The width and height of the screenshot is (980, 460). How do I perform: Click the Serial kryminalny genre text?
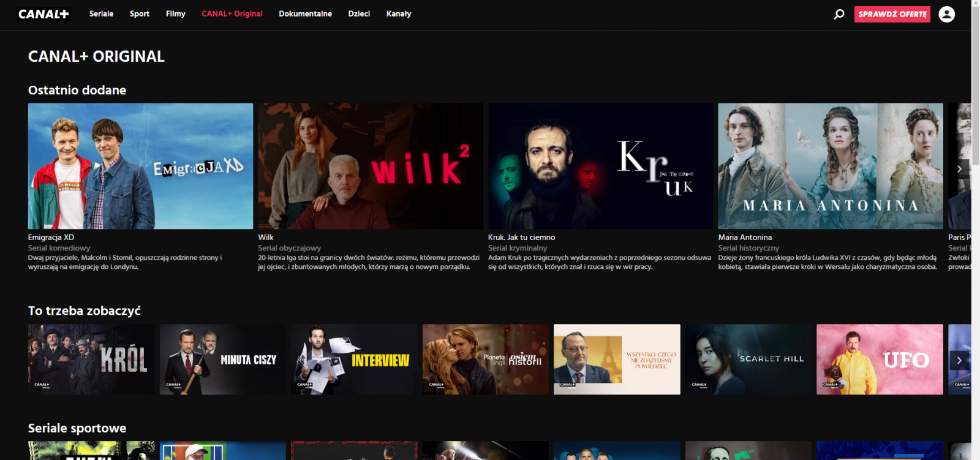(518, 248)
